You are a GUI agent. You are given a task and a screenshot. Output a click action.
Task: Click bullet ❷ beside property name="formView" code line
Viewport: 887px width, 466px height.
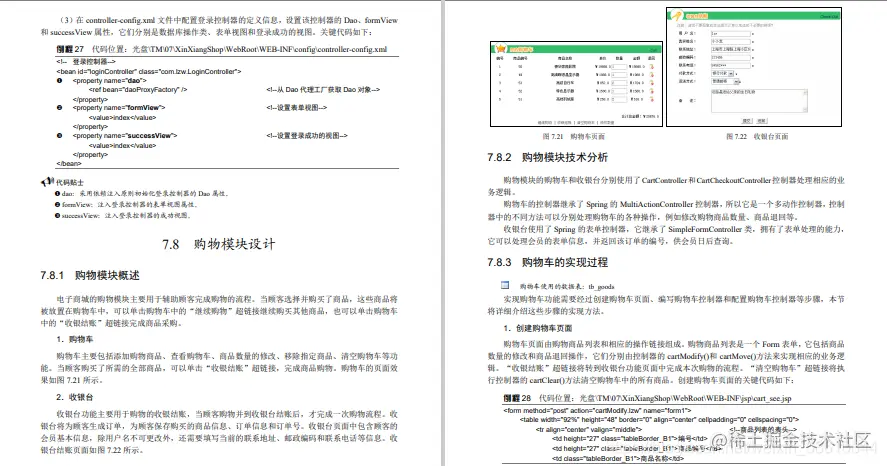pyautogui.click(x=59, y=107)
